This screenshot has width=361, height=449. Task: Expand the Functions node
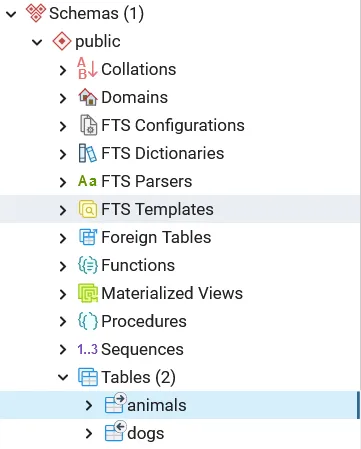[x=62, y=266]
